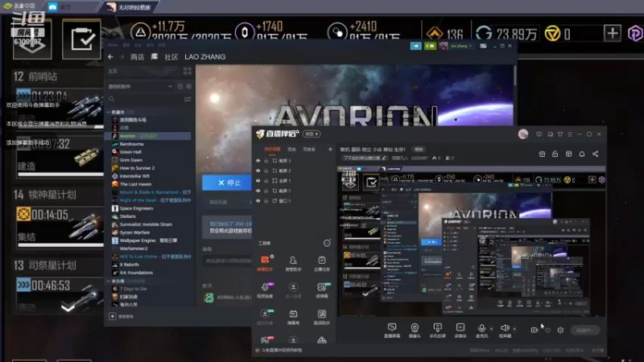The height and width of the screenshot is (362, 644).
Task: Collapse the 收藏夹 category in Steam
Action: pos(109,112)
